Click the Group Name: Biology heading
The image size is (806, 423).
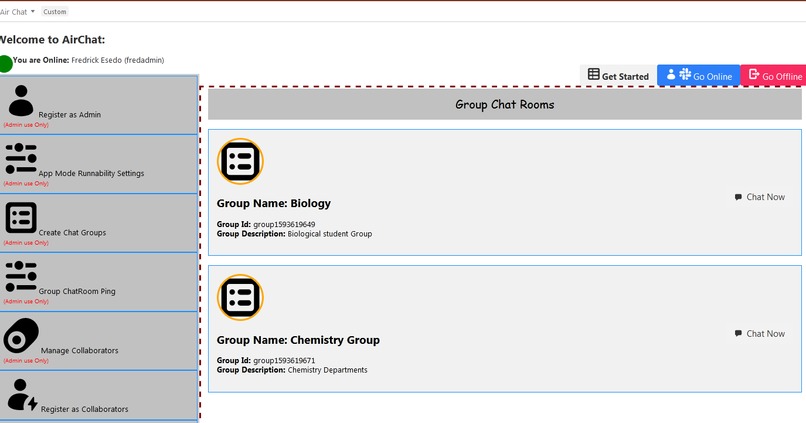pyautogui.click(x=273, y=203)
